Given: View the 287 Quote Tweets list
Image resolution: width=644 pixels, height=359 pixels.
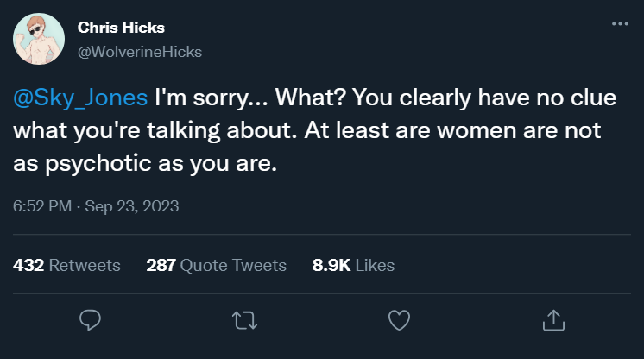Looking at the screenshot, I should (216, 265).
